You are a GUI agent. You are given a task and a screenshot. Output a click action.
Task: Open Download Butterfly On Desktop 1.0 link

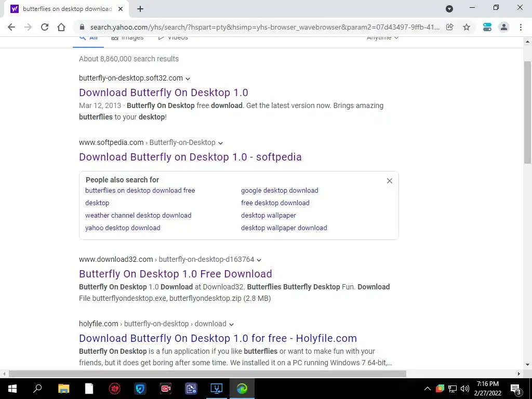click(164, 92)
